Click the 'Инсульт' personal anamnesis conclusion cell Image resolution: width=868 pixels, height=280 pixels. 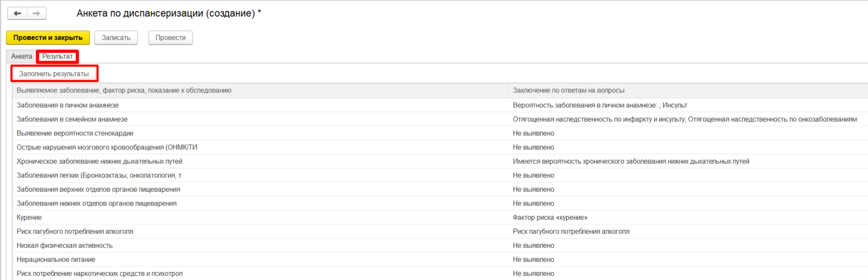600,105
